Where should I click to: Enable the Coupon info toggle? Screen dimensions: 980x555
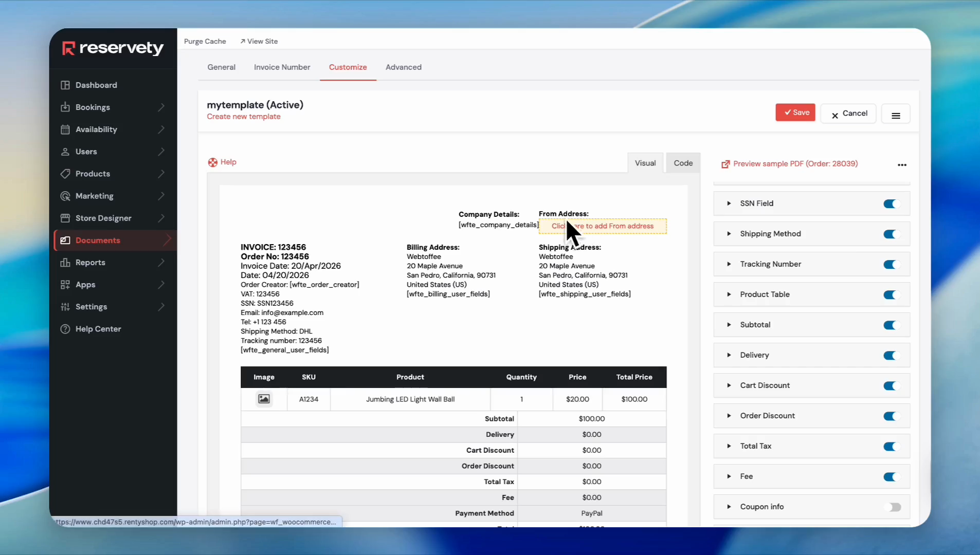coord(894,507)
